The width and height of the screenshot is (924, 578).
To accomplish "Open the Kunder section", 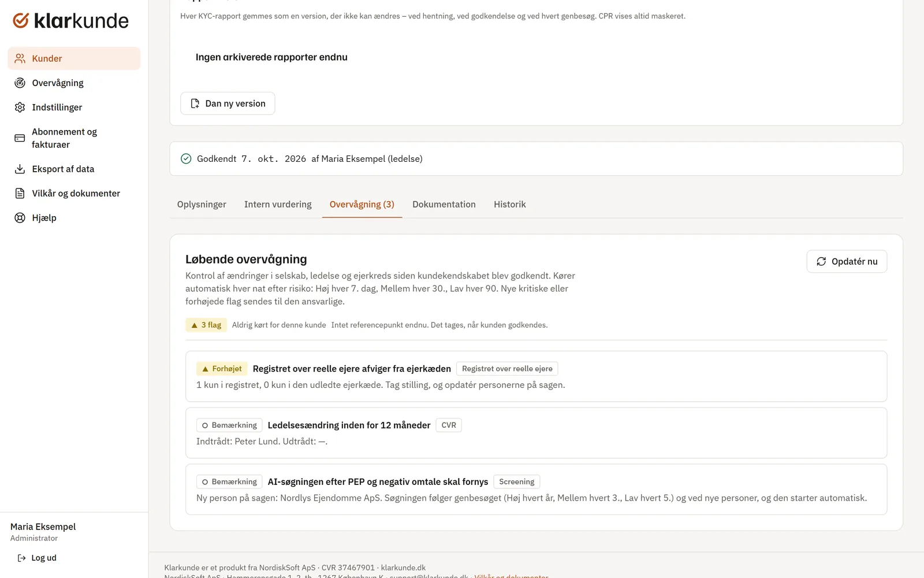I will pos(74,58).
